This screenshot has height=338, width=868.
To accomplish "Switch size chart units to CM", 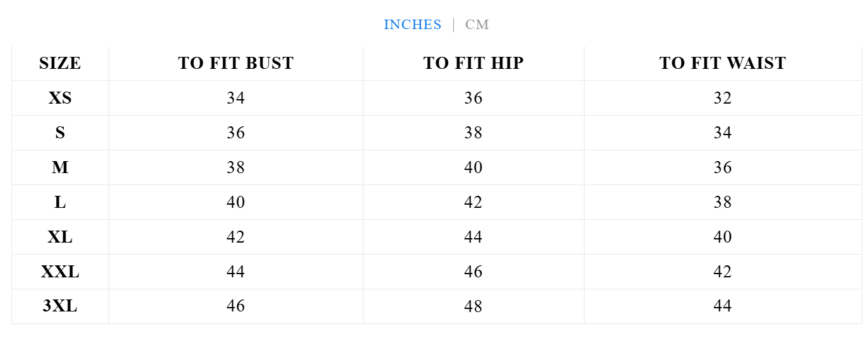I will click(477, 25).
